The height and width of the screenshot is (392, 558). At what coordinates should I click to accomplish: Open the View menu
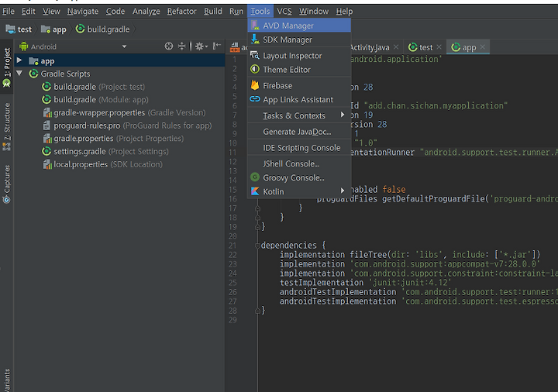[x=51, y=12]
